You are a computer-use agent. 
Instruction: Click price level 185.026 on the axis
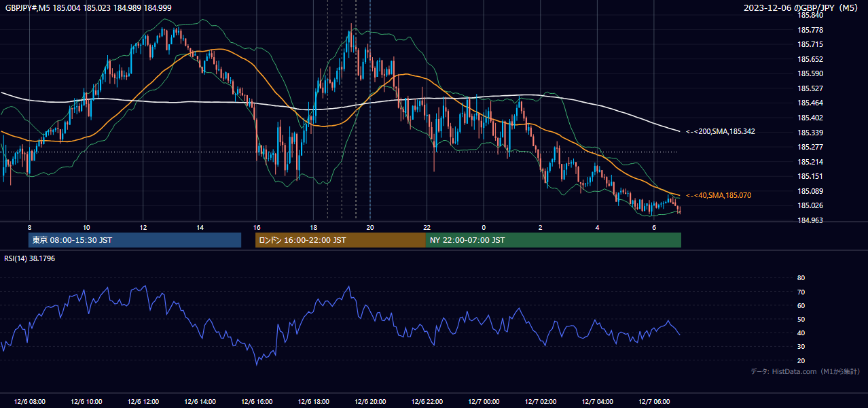(x=810, y=205)
